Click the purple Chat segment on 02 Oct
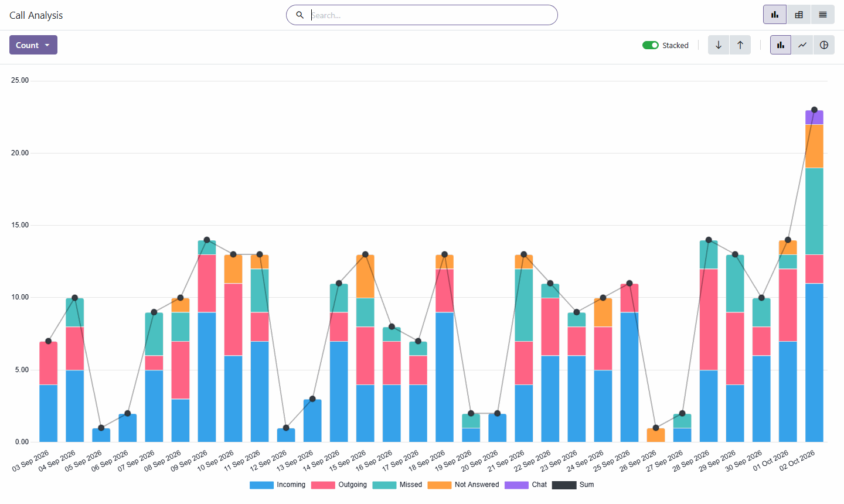This screenshot has width=844, height=504. coord(814,117)
